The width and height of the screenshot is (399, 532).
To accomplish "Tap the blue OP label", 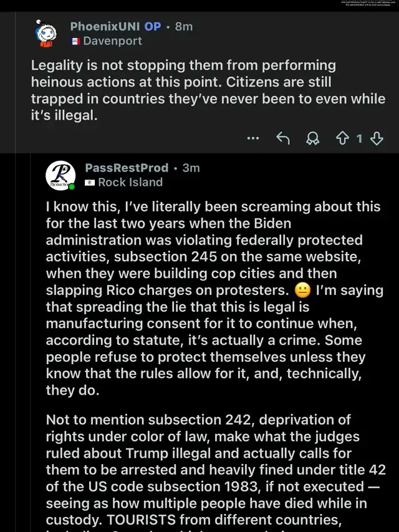I will pos(153,26).
